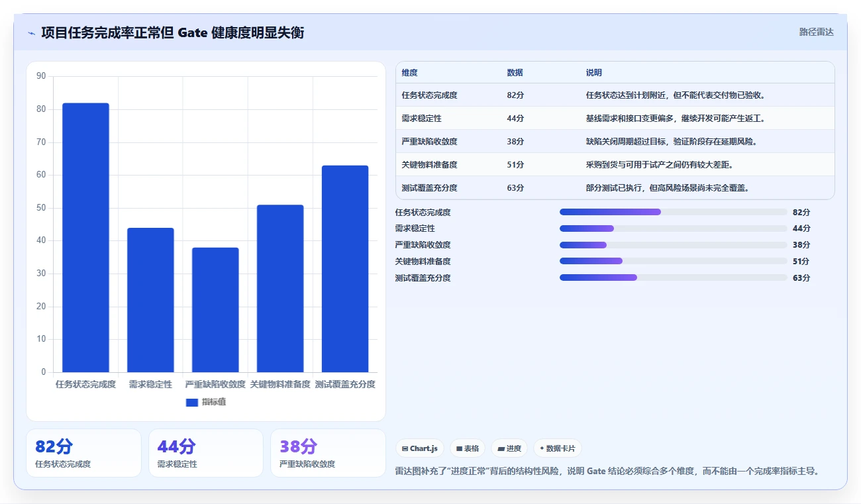Image resolution: width=861 pixels, height=504 pixels.
Task: Click the 关键物料准备度 progress bar
Action: click(x=674, y=261)
